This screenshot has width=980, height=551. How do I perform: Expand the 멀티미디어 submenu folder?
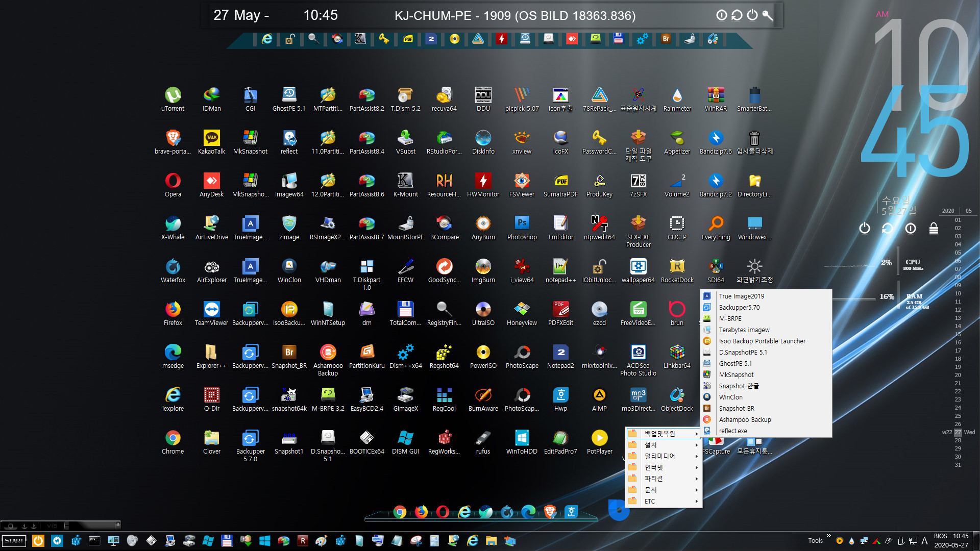(x=664, y=456)
